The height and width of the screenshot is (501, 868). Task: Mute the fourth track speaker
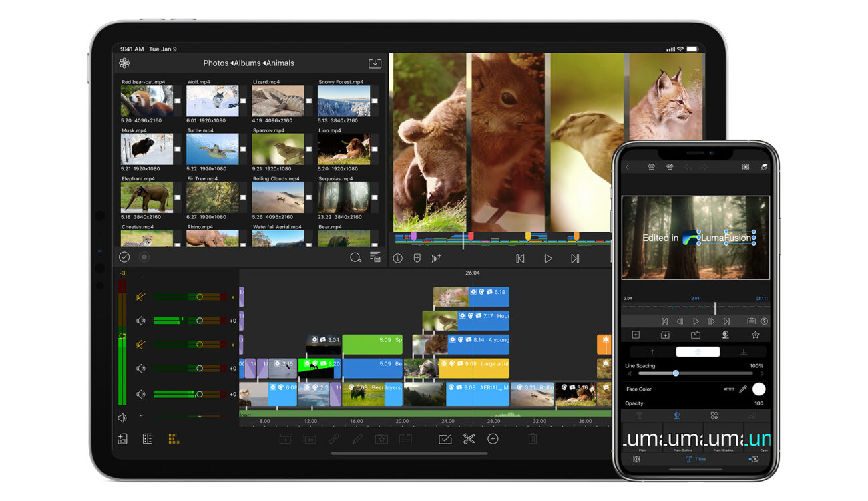(x=140, y=369)
